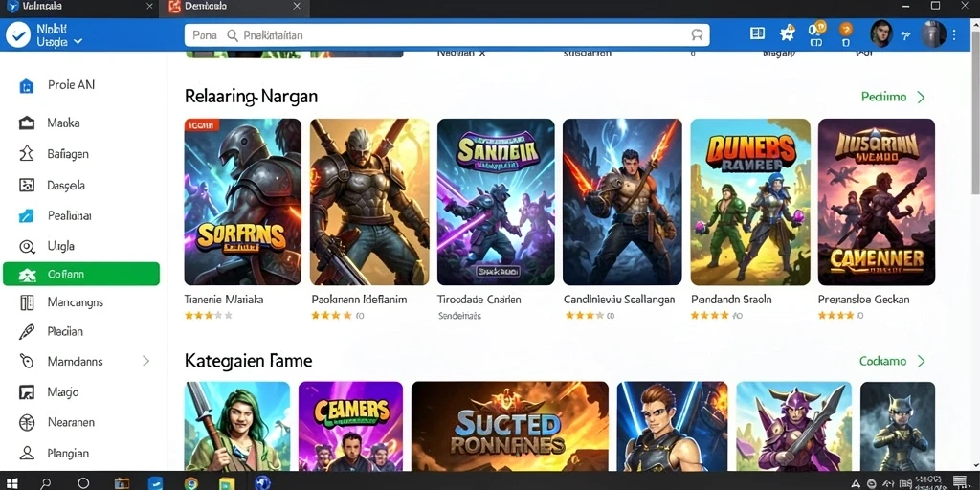
Task: Open the Cockamo link
Action: [x=882, y=361]
